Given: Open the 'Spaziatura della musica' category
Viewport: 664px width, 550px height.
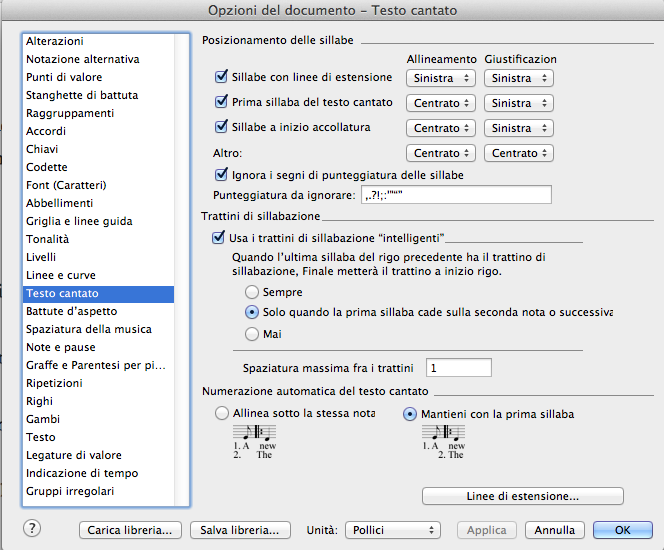Looking at the screenshot, I should coord(89,329).
